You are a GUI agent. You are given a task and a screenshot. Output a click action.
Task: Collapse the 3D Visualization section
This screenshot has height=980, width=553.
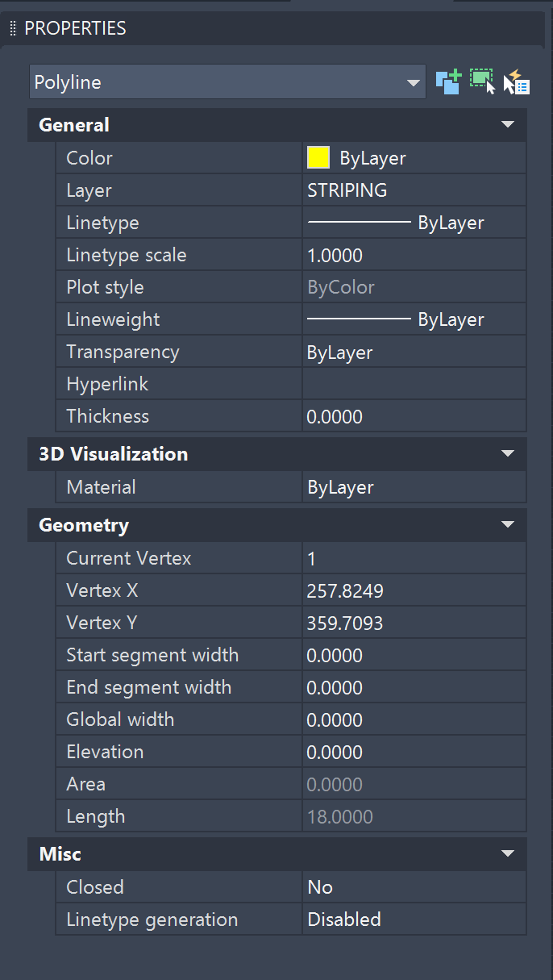click(508, 453)
